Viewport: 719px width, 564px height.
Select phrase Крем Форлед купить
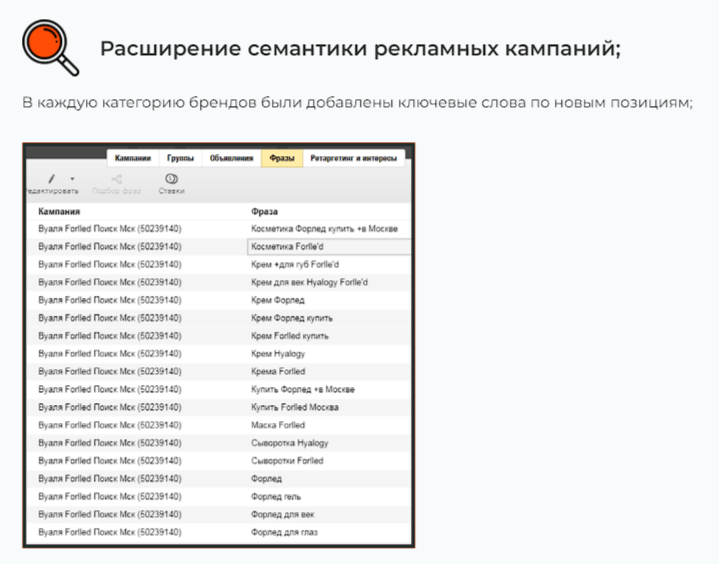pyautogui.click(x=292, y=318)
